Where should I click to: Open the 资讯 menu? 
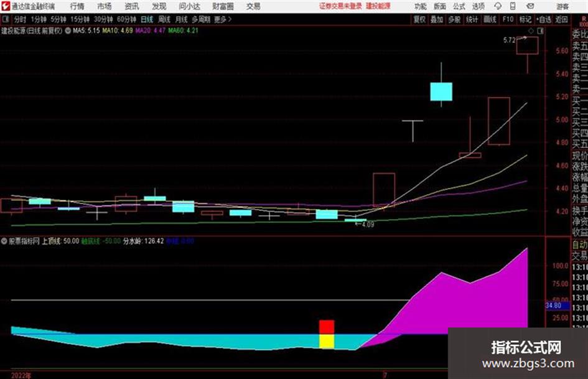[132, 6]
